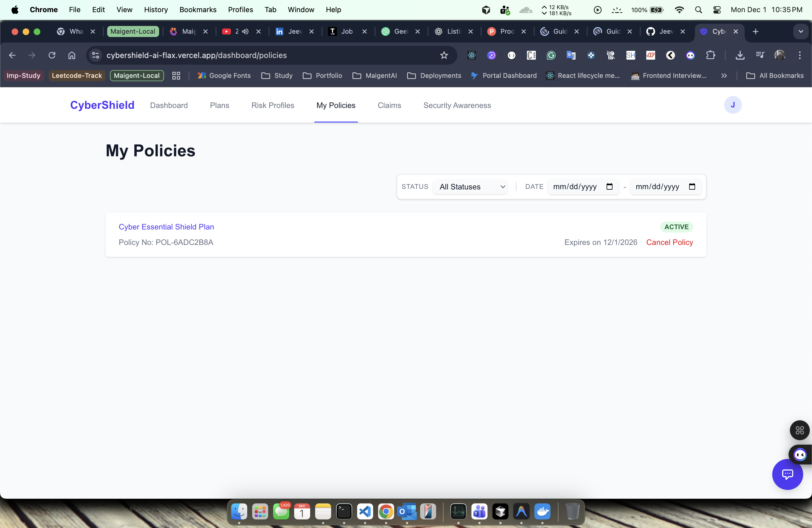Viewport: 812px width, 528px height.
Task: Click the calendar icon in end date
Action: point(692,187)
